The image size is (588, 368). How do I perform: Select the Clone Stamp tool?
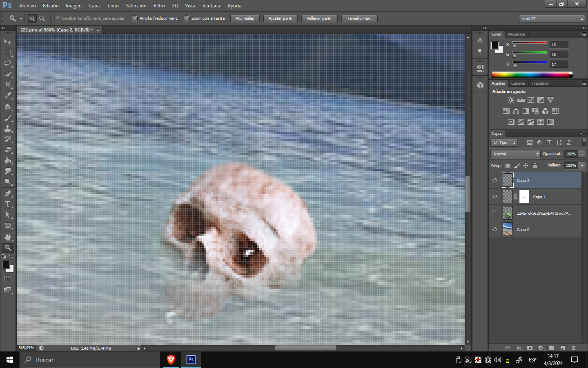coord(8,128)
